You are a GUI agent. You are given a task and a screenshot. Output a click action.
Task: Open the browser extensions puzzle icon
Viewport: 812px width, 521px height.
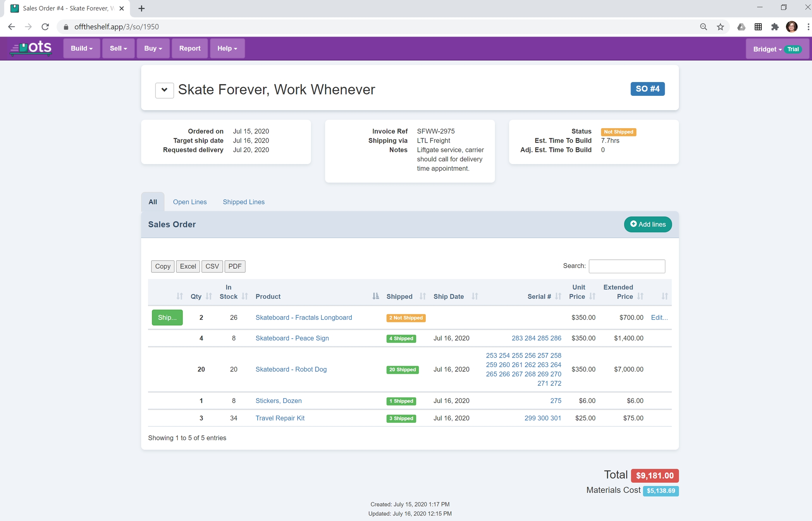(775, 27)
